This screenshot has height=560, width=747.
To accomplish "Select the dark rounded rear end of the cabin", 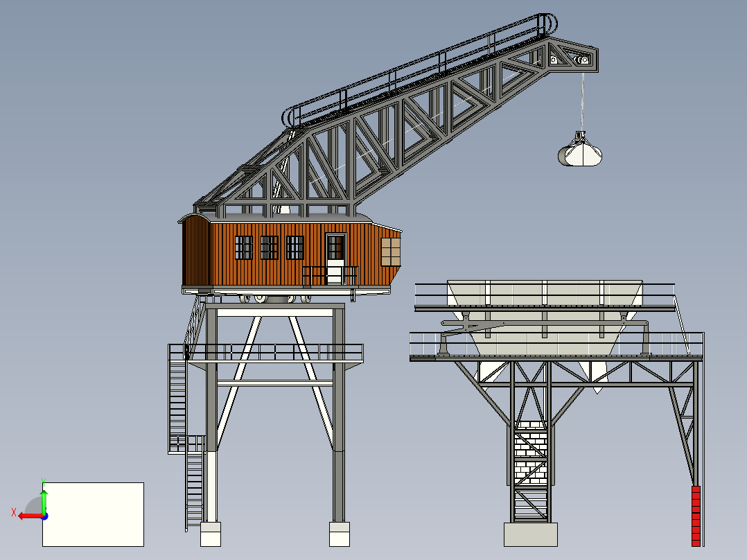I will 195,252.
